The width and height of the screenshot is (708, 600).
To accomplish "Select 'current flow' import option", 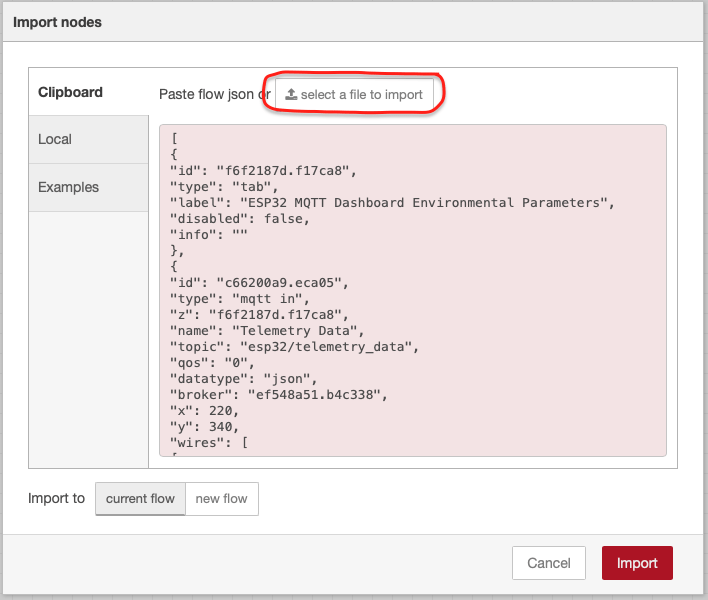I will pyautogui.click(x=140, y=499).
